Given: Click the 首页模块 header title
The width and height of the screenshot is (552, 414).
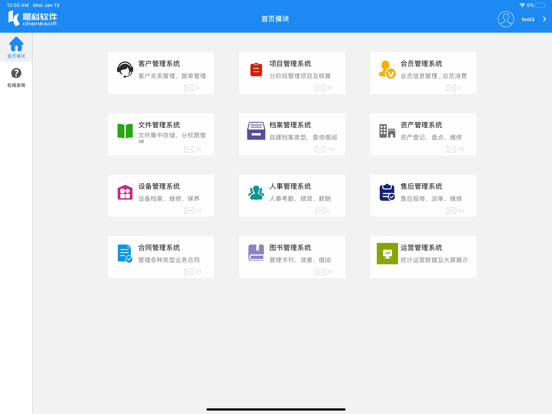Looking at the screenshot, I should click(x=275, y=19).
